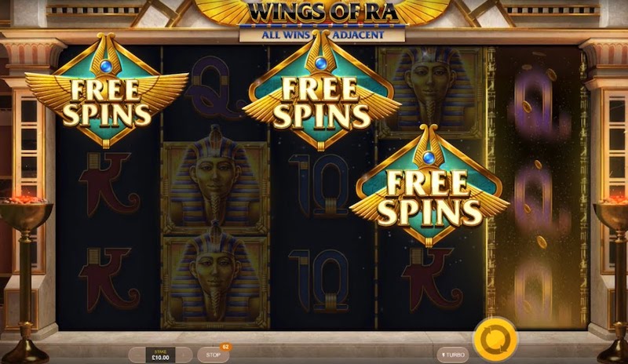Screen dimensions: 628x364
Task: Click the bottom K symbol on first reel
Action: (108, 279)
